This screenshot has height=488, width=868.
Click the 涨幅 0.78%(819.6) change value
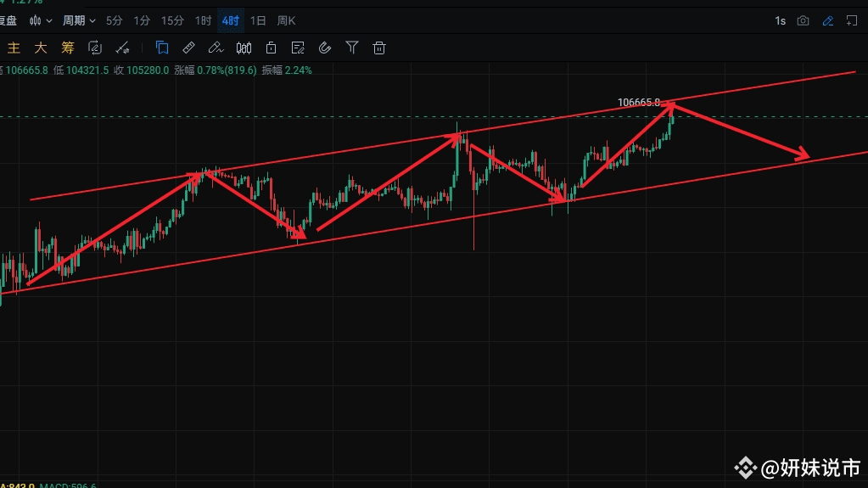click(216, 70)
